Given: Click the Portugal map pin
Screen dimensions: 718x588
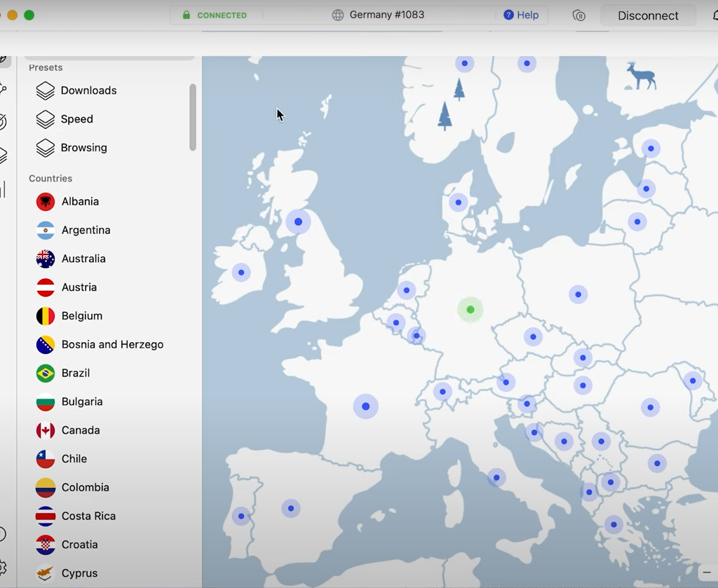Looking at the screenshot, I should pyautogui.click(x=241, y=516).
